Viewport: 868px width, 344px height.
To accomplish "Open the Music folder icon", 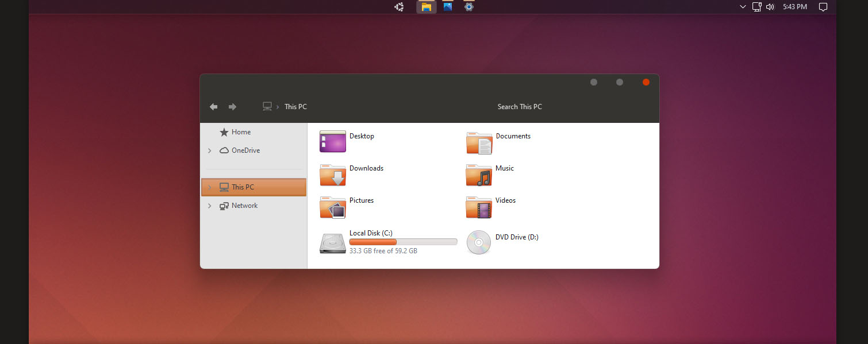I will click(479, 175).
